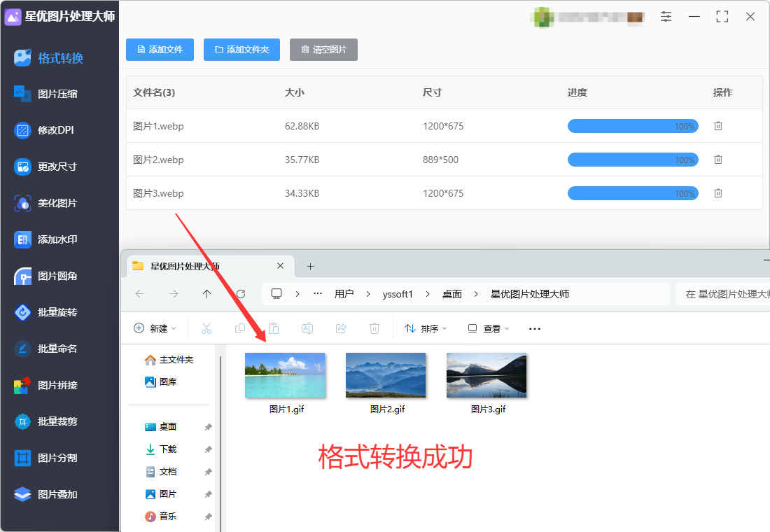This screenshot has height=532, width=770.
Task: Go up one folder level in Explorer
Action: (206, 294)
